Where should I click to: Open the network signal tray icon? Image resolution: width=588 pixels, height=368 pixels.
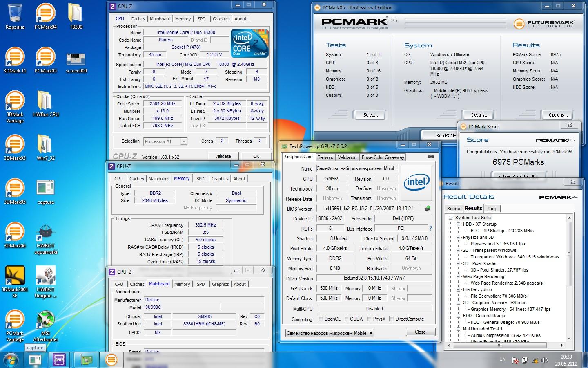[535, 360]
